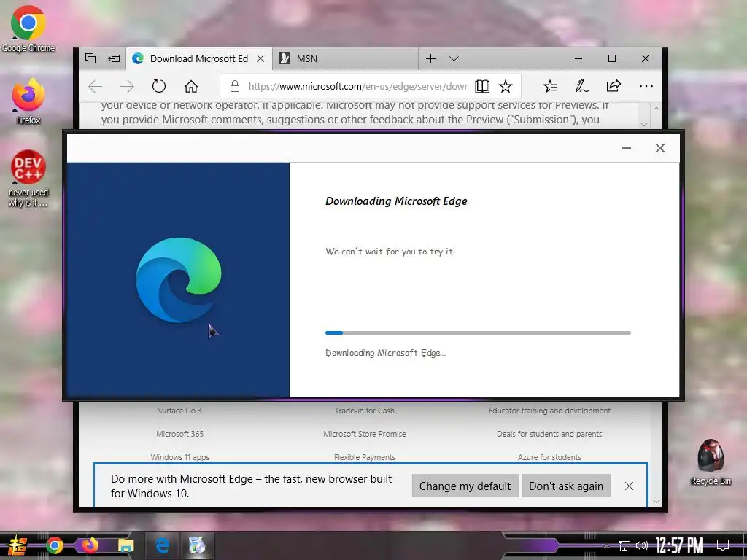Open the Action Center notifications icon
Screen dimensions: 747x560
click(723, 545)
